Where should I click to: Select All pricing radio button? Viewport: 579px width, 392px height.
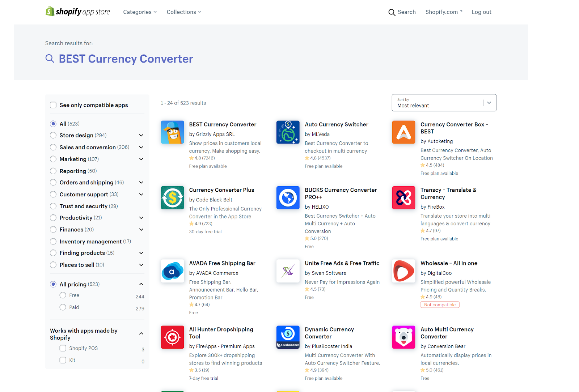(53, 284)
